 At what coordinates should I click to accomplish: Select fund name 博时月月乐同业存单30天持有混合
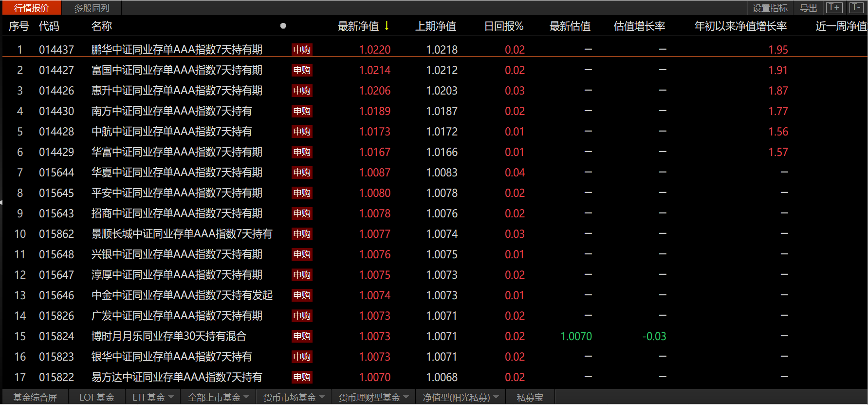click(x=169, y=336)
